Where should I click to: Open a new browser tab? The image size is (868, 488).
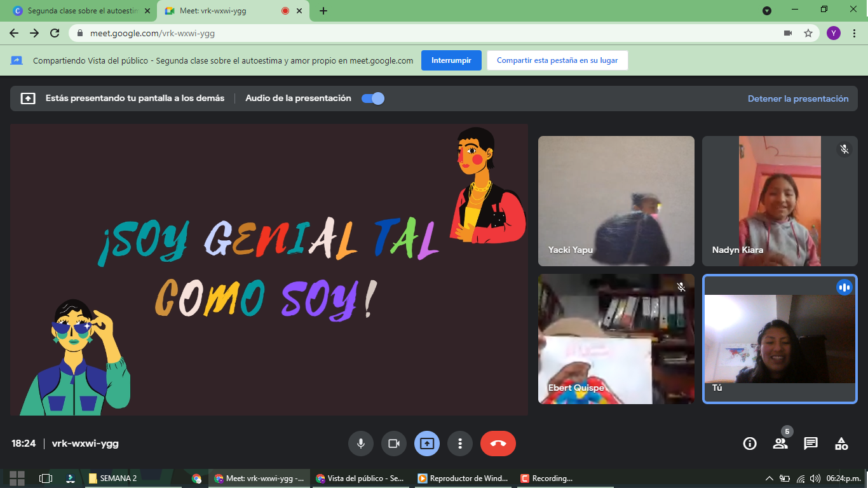(x=323, y=11)
